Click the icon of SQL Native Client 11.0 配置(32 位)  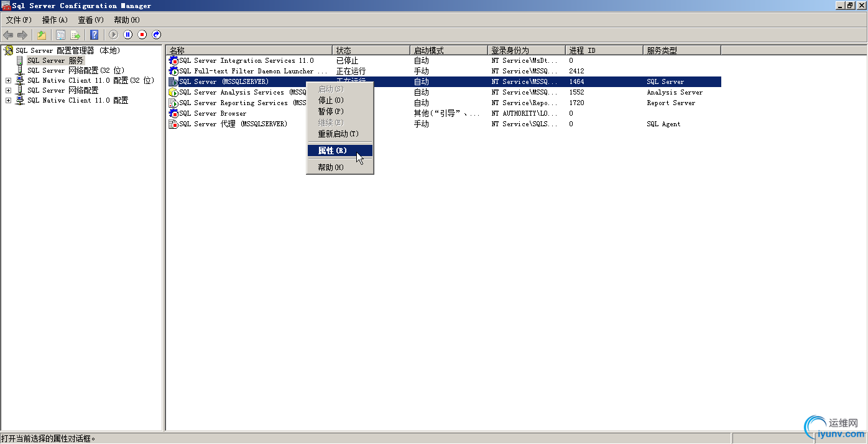pyautogui.click(x=20, y=80)
